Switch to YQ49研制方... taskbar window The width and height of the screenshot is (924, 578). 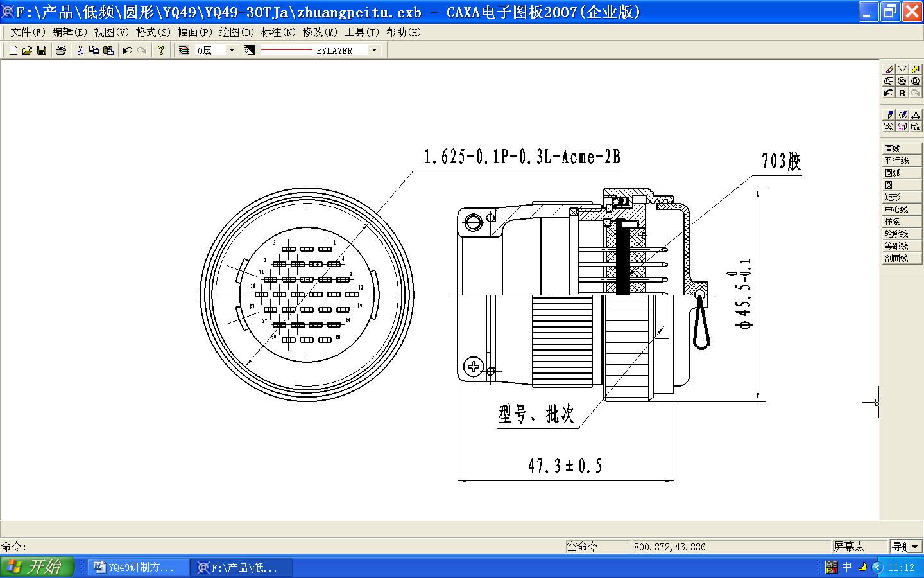tap(138, 568)
